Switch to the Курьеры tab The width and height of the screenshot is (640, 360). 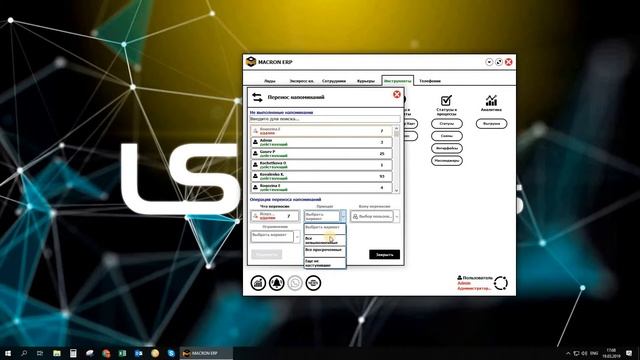(366, 81)
